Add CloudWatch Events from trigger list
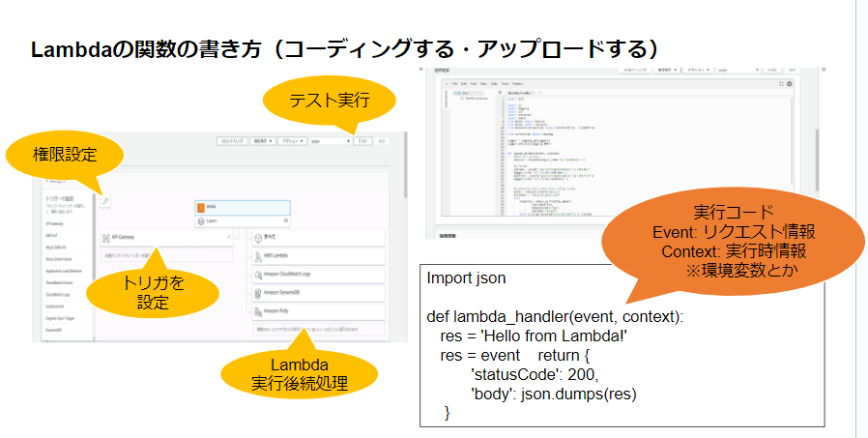Image resolution: width=868 pixels, height=438 pixels. (x=59, y=283)
